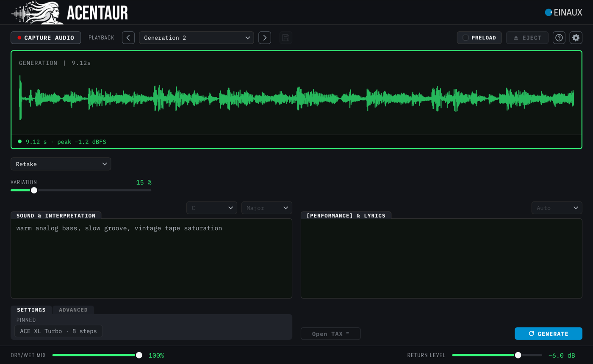
Task: Click the -6.0 dB return level value
Action: [562, 356]
